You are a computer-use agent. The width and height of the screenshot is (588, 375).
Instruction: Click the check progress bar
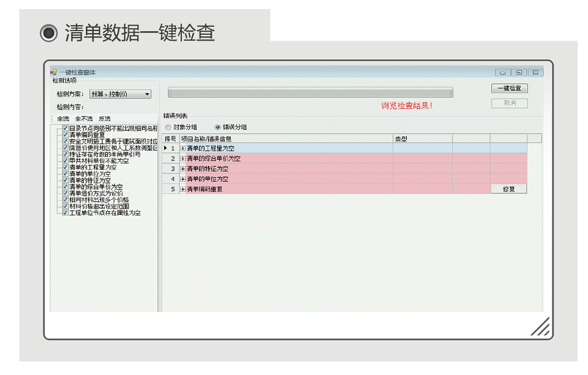coord(311,92)
